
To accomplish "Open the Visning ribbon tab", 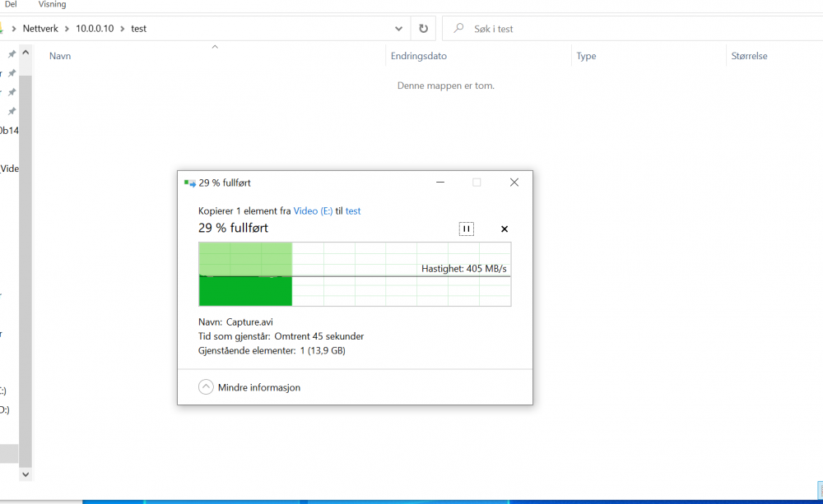I will [x=52, y=5].
